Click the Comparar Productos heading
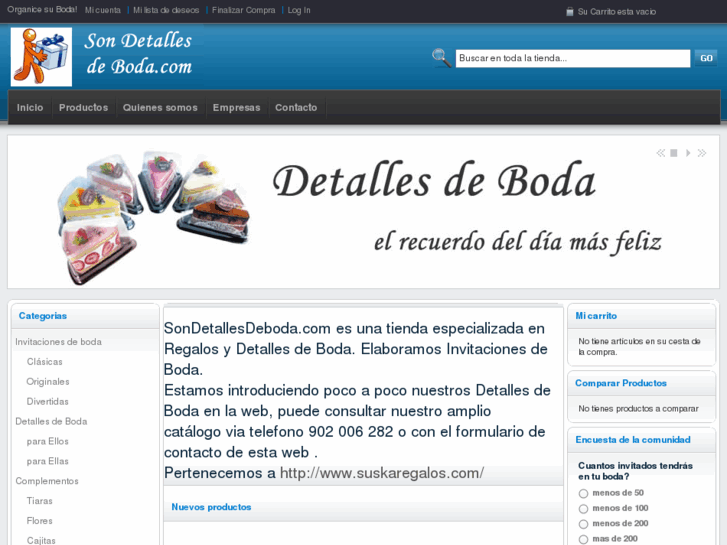 [621, 383]
